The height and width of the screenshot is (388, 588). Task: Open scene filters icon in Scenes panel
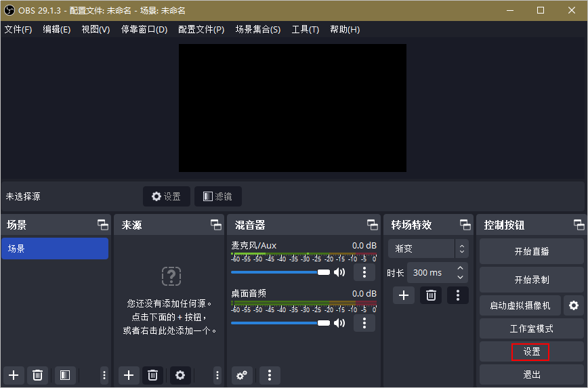pos(65,375)
